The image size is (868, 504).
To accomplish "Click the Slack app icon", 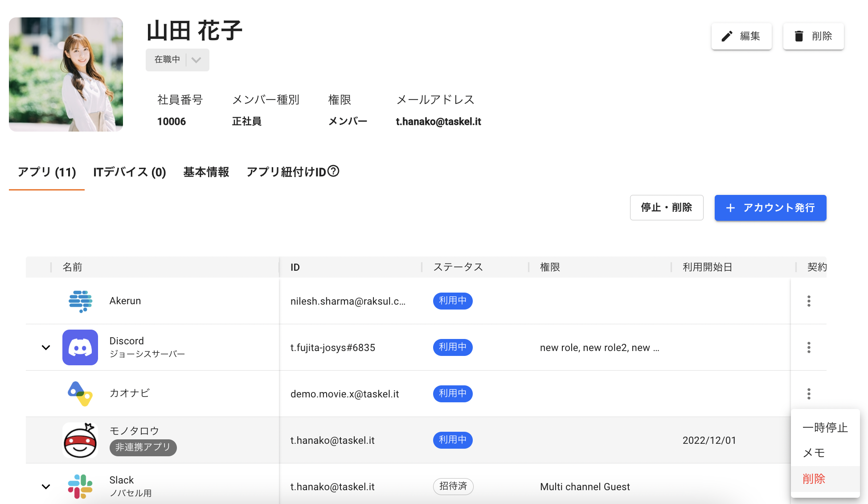I will pyautogui.click(x=80, y=486).
